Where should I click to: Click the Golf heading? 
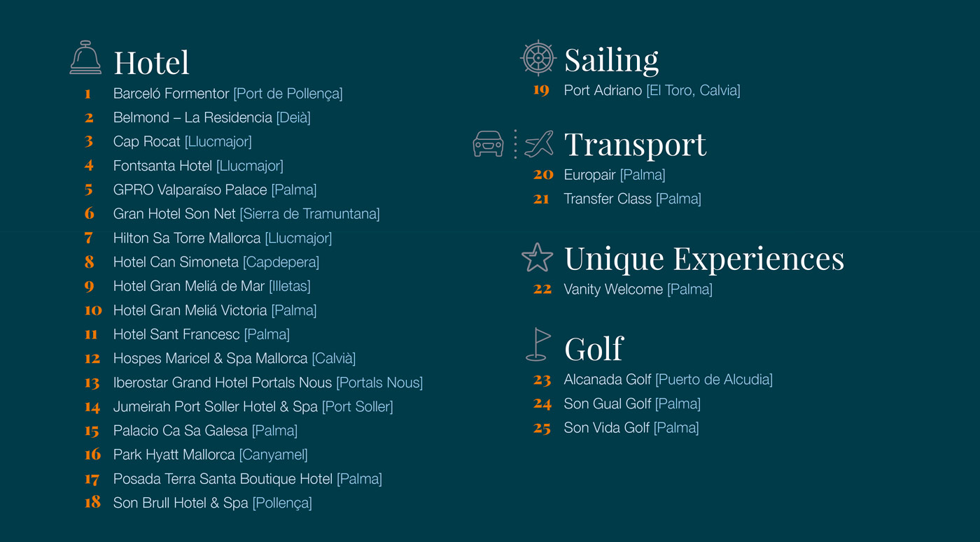coord(594,348)
